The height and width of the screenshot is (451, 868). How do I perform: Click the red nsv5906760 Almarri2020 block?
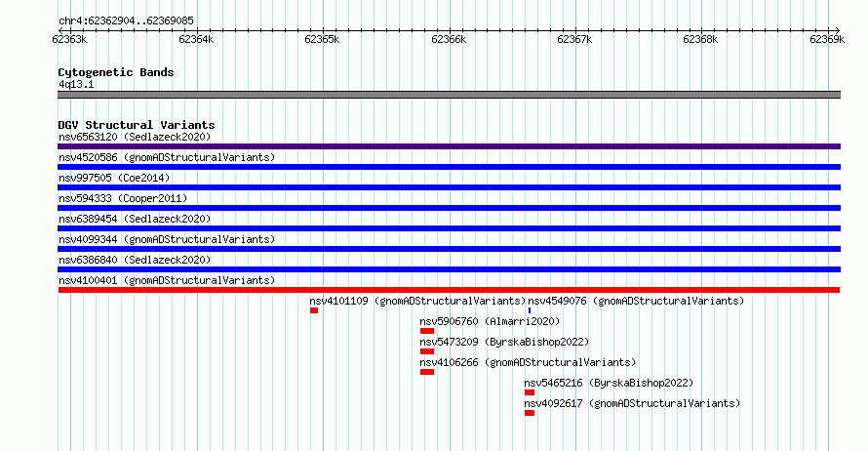tap(427, 331)
